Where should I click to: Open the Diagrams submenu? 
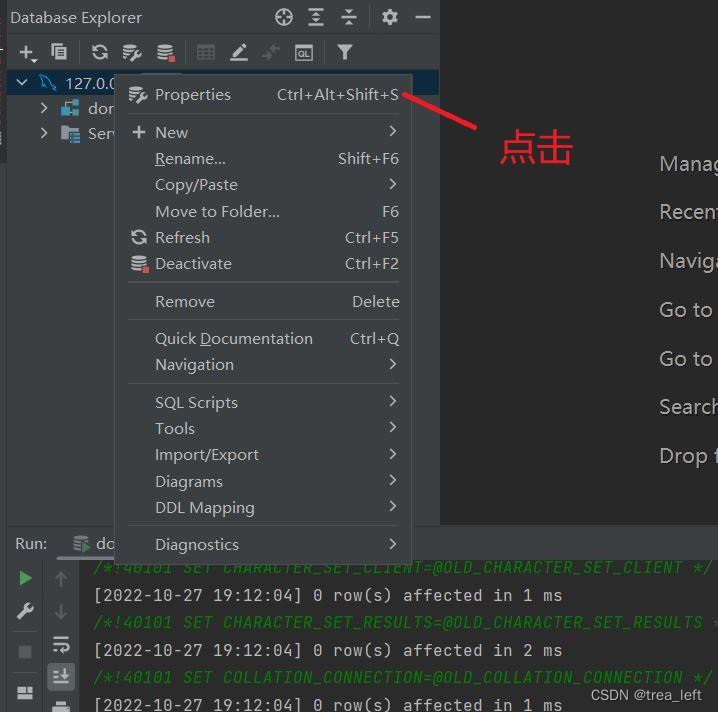(x=263, y=481)
